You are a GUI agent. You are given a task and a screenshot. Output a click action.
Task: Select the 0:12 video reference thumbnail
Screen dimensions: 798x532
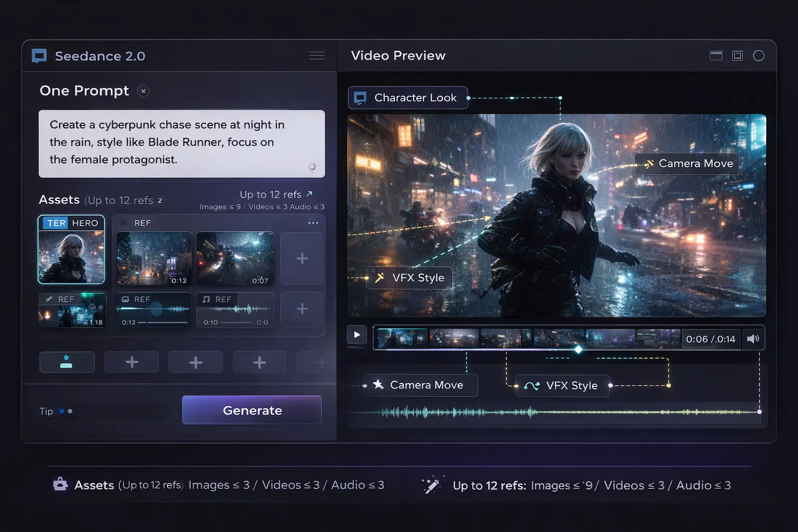click(154, 259)
